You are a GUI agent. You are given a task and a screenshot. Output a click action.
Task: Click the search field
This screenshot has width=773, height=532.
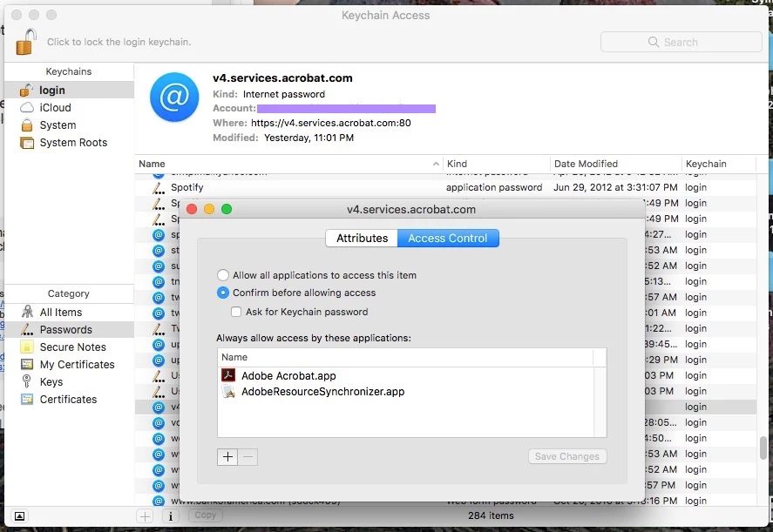pyautogui.click(x=681, y=42)
